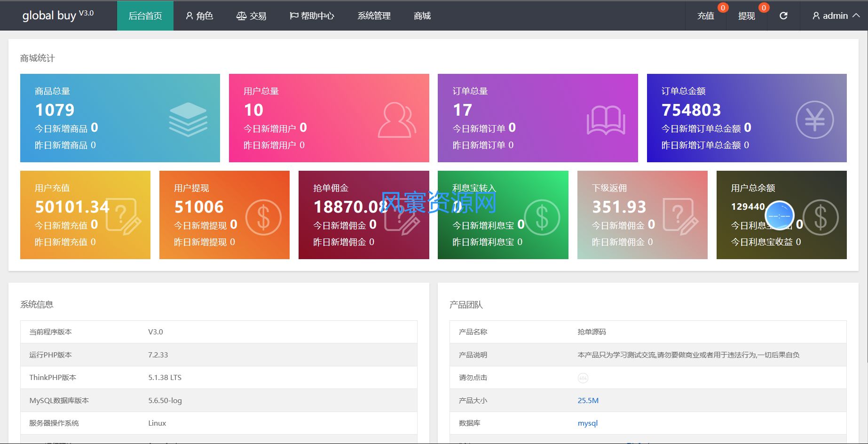Click the dollar icon on 用户提现 card
The height and width of the screenshot is (444, 868).
click(263, 217)
